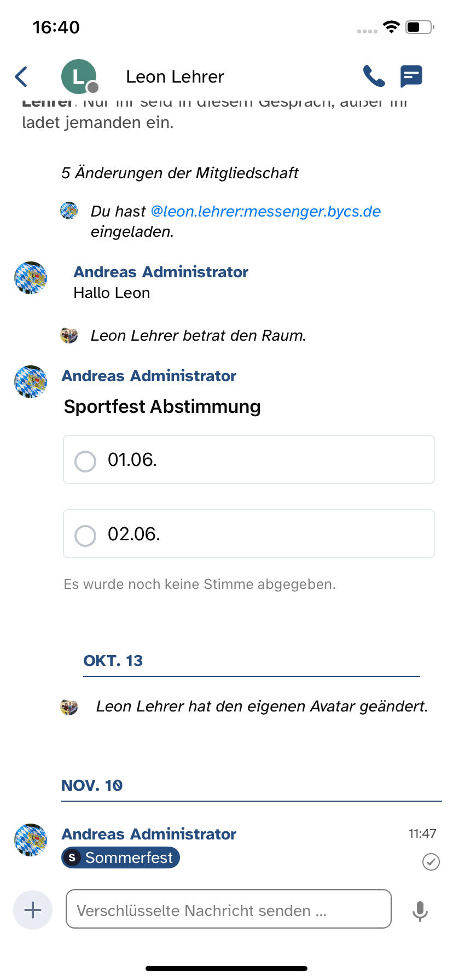Record a voice message with microphone
The width and height of the screenshot is (453, 980).
point(420,911)
